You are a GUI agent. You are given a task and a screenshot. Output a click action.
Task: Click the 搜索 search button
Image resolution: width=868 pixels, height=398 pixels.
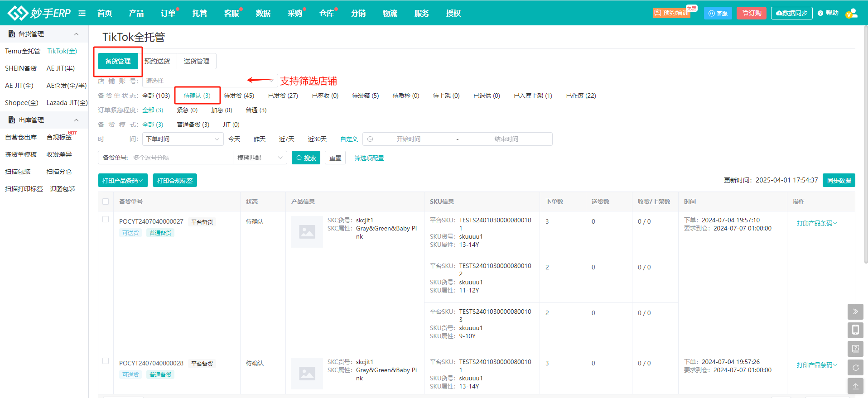coord(306,158)
